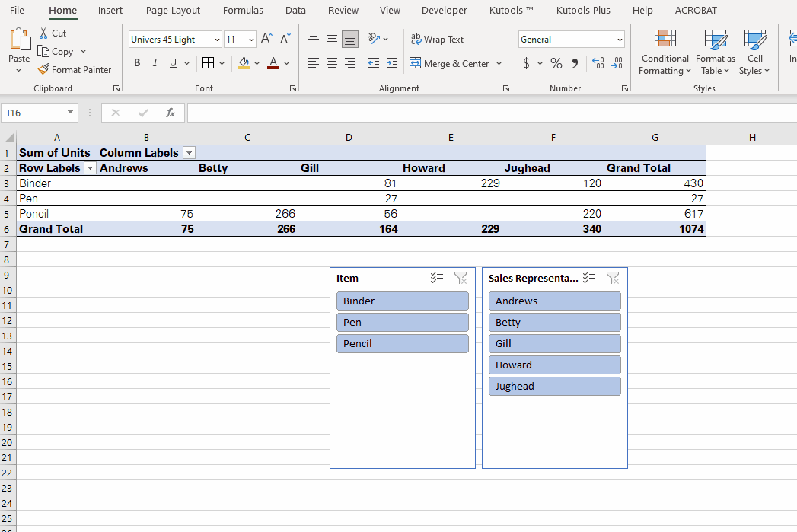The width and height of the screenshot is (797, 532).
Task: Open the Kutools Plus tab
Action: [x=582, y=10]
